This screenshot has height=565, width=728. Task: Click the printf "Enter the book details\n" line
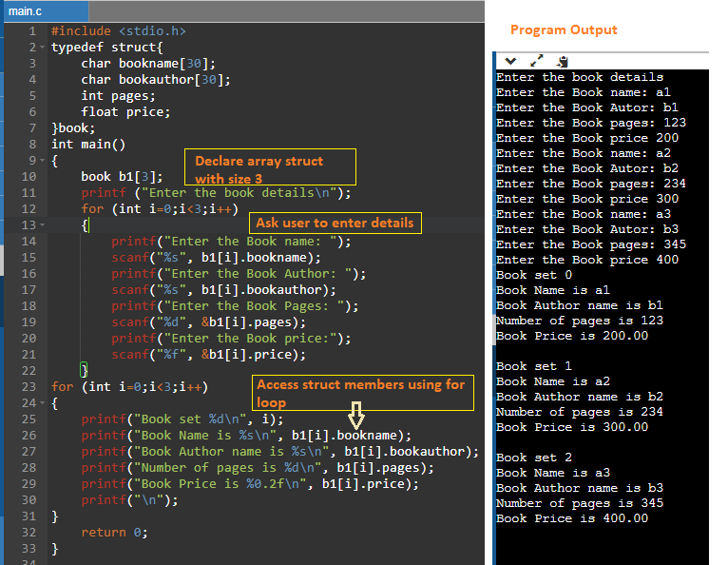click(216, 193)
